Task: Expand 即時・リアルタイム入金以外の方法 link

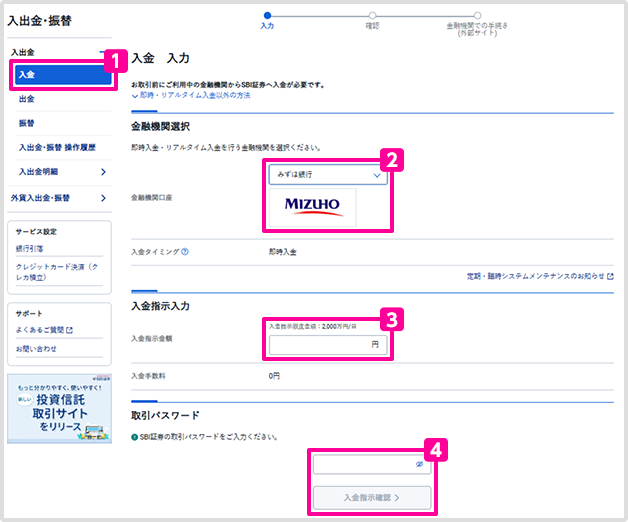Action: (x=191, y=95)
